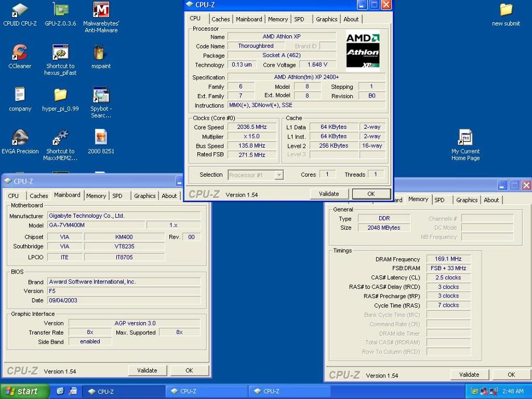Close the Memory CPU-Z window

click(x=526, y=185)
